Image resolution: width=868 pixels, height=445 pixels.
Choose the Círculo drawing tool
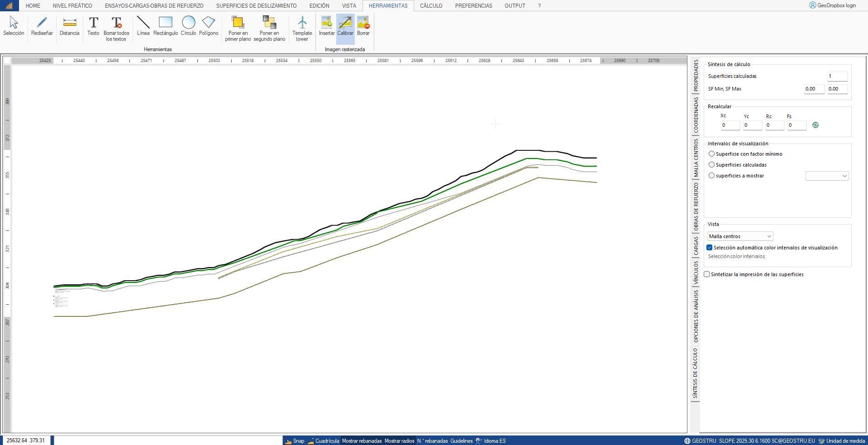tap(188, 27)
